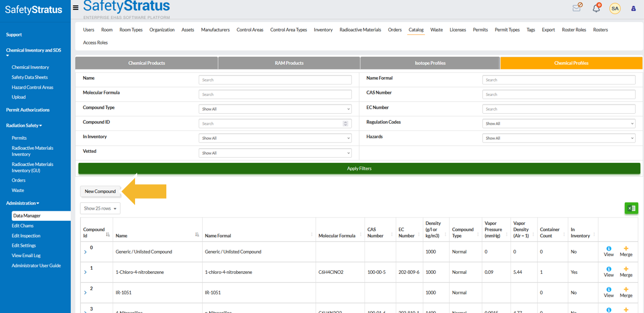This screenshot has height=313, width=644.
Task: Open the Control Area Types menu item
Action: point(288,30)
